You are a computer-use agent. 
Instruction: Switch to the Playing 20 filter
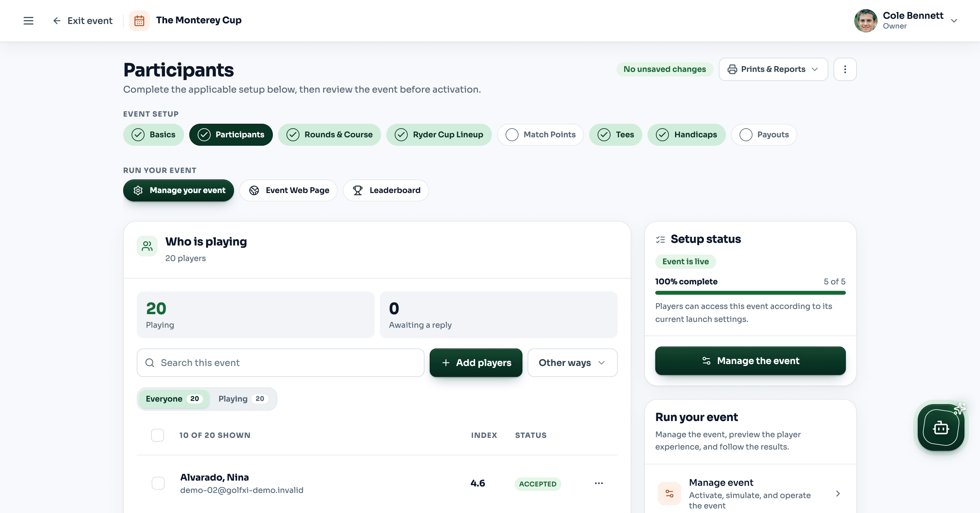243,399
